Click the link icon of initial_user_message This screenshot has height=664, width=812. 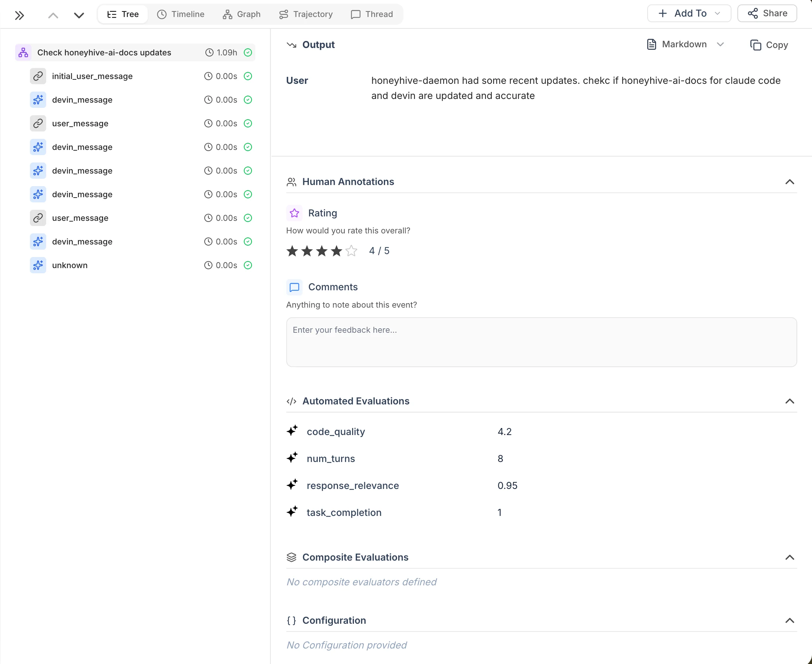(38, 76)
